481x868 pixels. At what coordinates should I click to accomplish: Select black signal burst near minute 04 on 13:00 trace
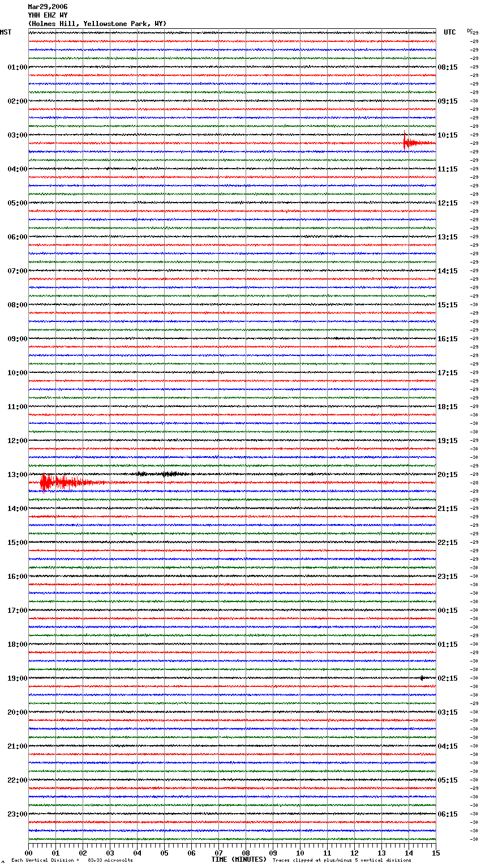pyautogui.click(x=142, y=474)
